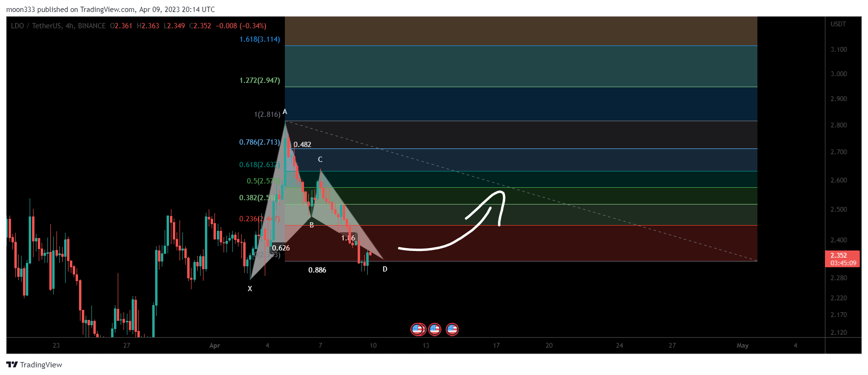
Task: Click the 2.400 price axis label
Action: click(838, 240)
